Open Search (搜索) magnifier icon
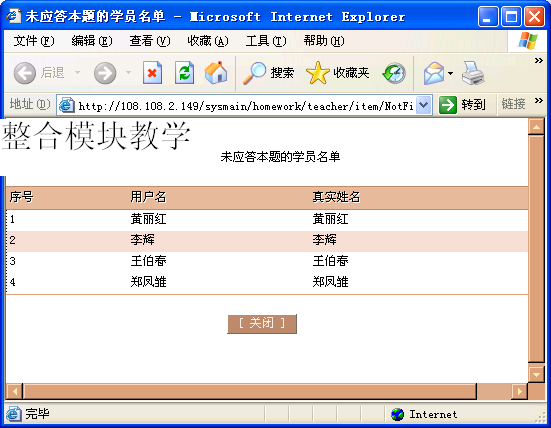The width and height of the screenshot is (551, 428). pyautogui.click(x=254, y=73)
